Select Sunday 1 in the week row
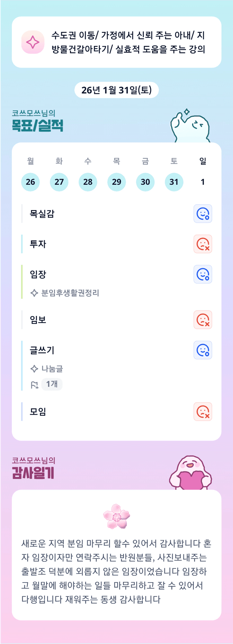This screenshot has height=644, width=233. 203,182
